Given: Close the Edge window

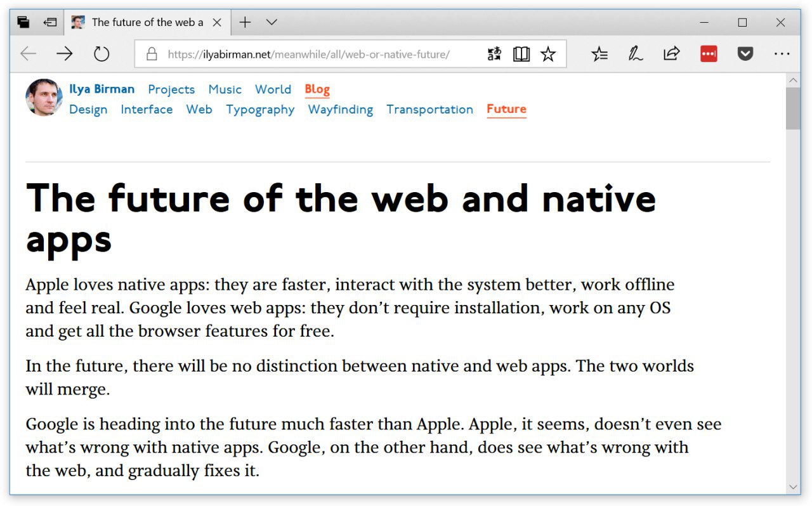Looking at the screenshot, I should pos(781,22).
